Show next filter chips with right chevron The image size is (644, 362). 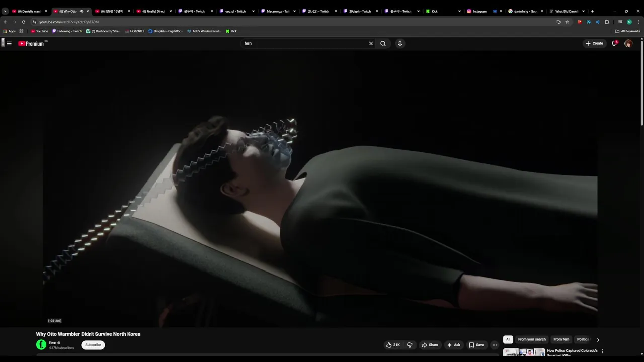[598, 340]
